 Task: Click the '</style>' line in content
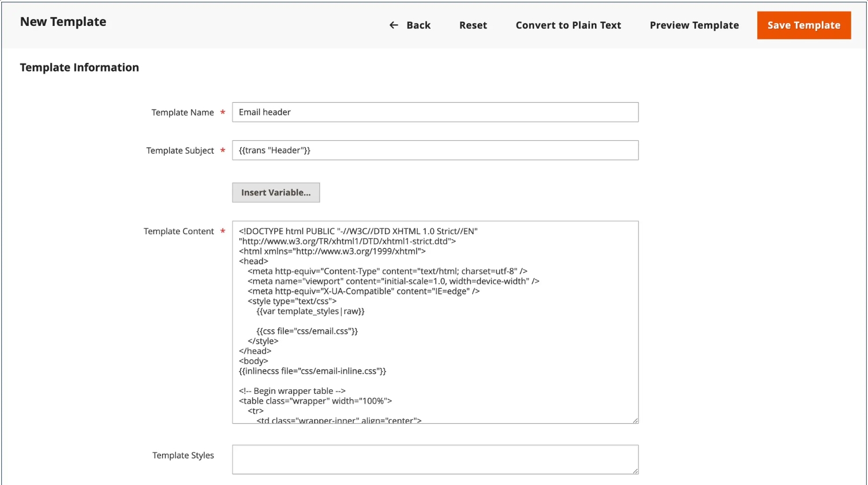263,341
